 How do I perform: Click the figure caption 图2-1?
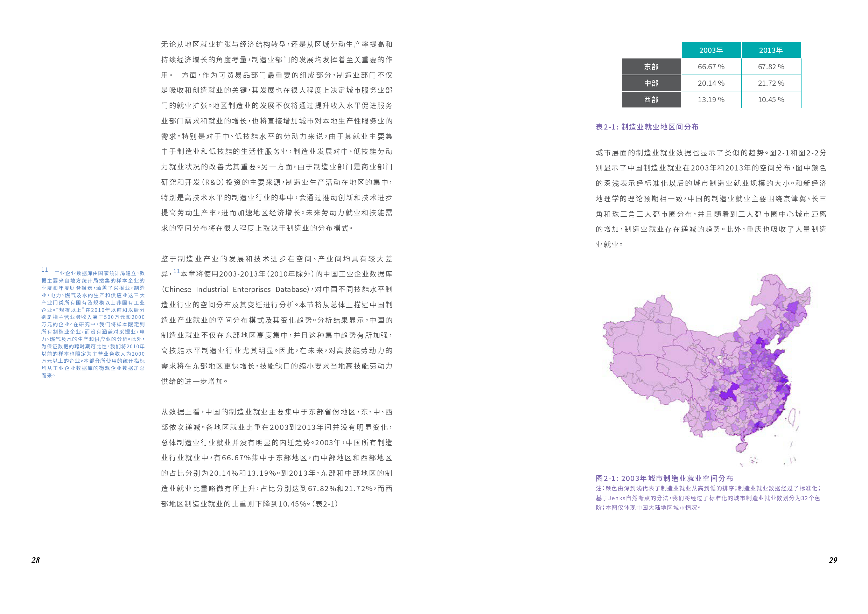pyautogui.click(x=664, y=478)
